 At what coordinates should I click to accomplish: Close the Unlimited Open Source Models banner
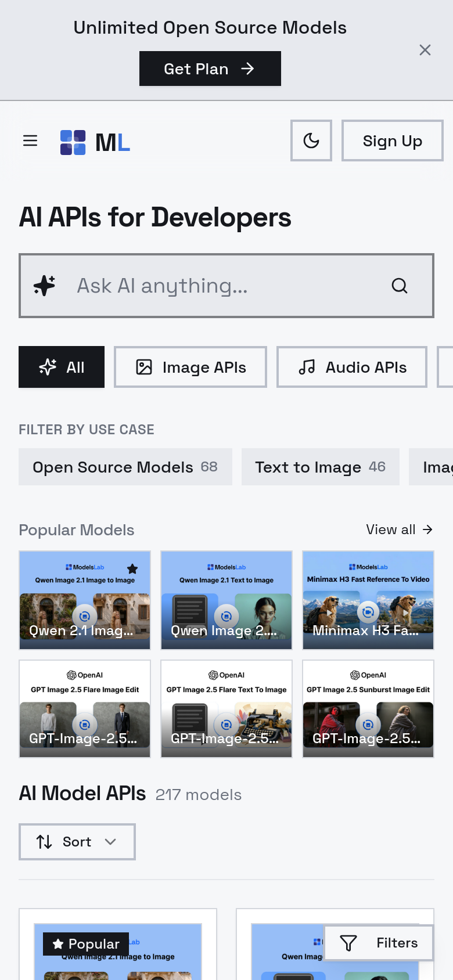point(425,50)
